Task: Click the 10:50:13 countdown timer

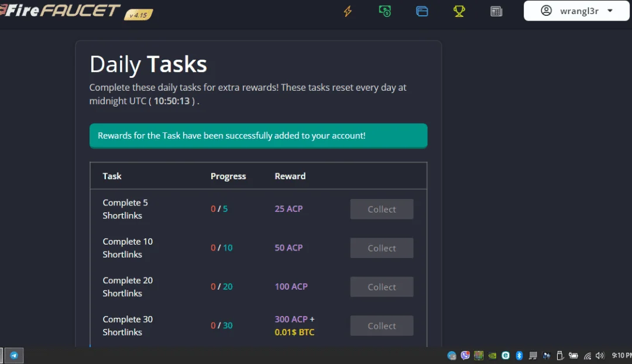Action: [171, 101]
